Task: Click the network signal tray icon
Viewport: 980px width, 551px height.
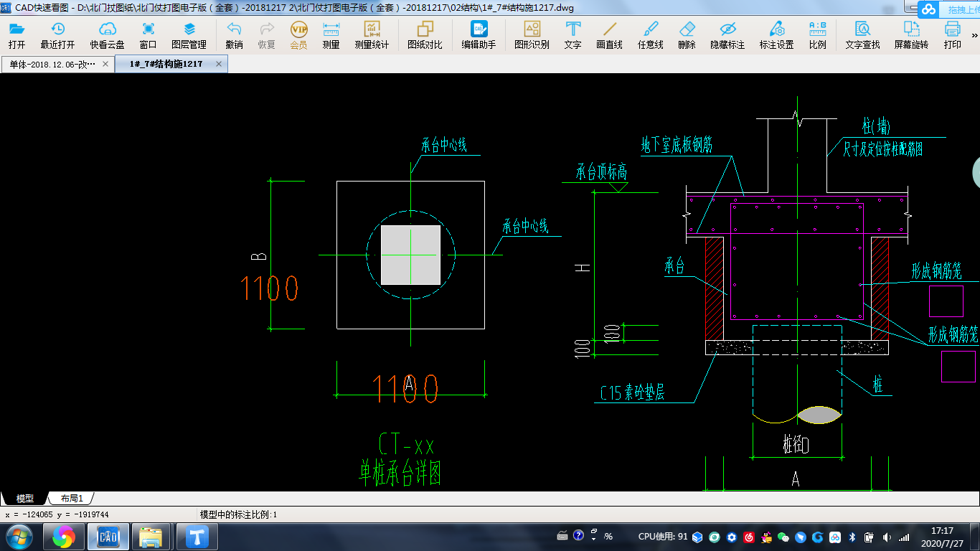Action: [x=904, y=537]
